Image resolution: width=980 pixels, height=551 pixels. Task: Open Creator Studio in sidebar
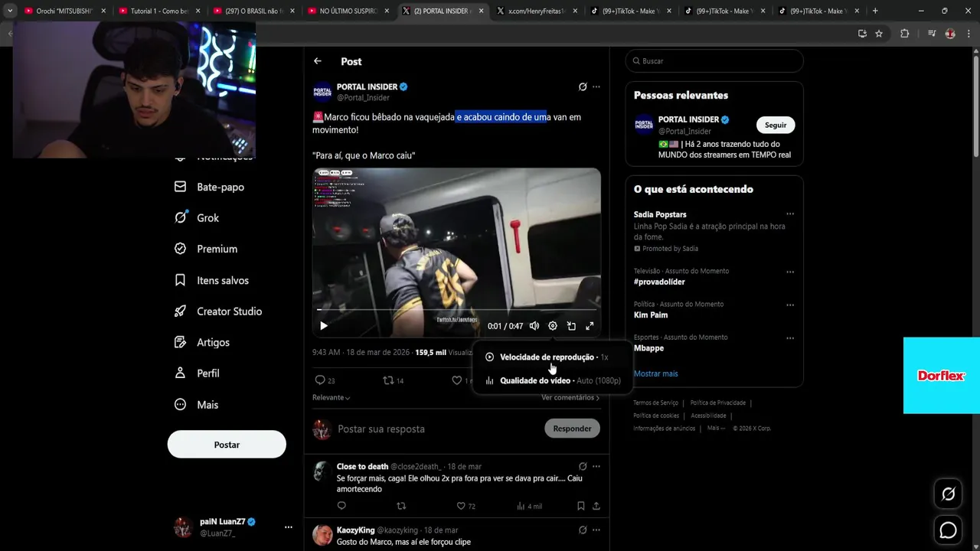click(218, 311)
